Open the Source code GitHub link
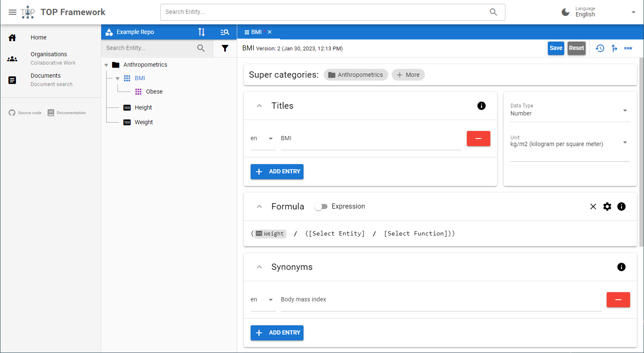 (x=25, y=112)
